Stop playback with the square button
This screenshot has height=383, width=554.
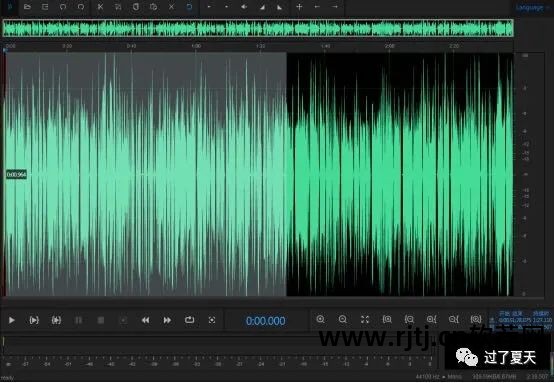point(101,320)
